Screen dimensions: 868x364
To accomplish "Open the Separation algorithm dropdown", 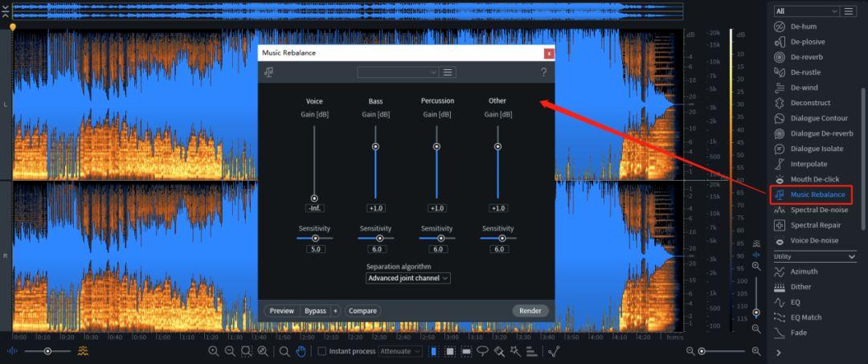I will [408, 278].
